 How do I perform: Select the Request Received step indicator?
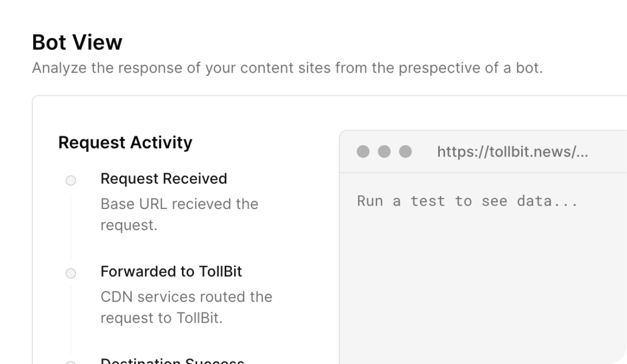pos(71,180)
